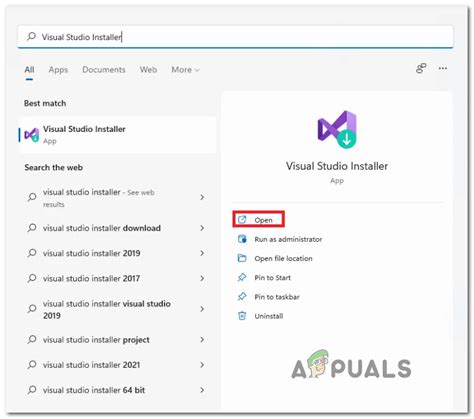Switch to the Documents tab

point(104,70)
